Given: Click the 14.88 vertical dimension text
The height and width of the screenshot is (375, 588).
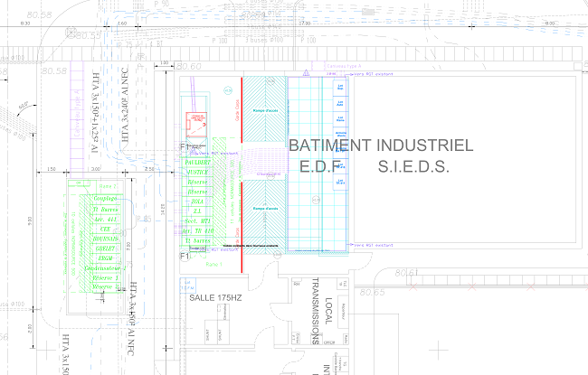Looking at the screenshot, I should pyautogui.click(x=162, y=210).
